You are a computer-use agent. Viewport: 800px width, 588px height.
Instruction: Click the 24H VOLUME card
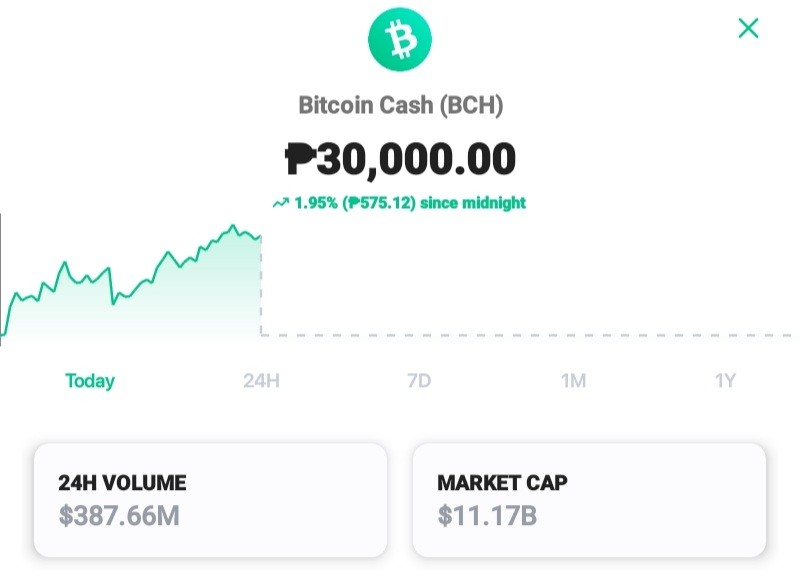[x=210, y=500]
